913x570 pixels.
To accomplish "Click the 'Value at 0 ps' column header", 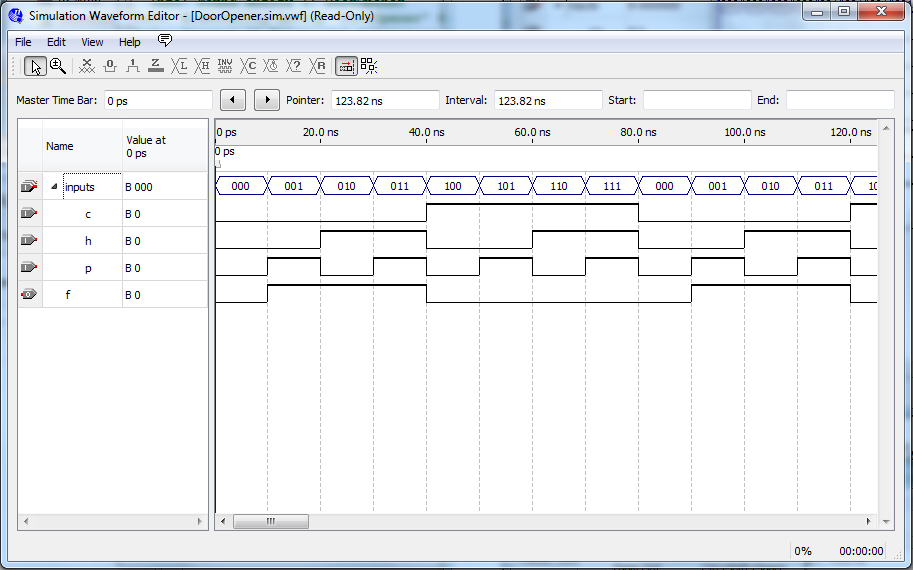I will [x=165, y=146].
